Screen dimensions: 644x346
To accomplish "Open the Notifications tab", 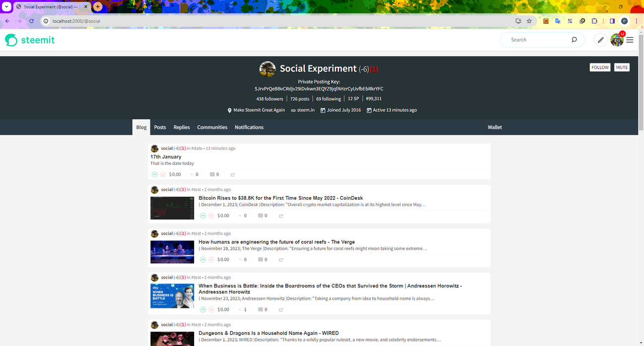I will [x=249, y=127].
